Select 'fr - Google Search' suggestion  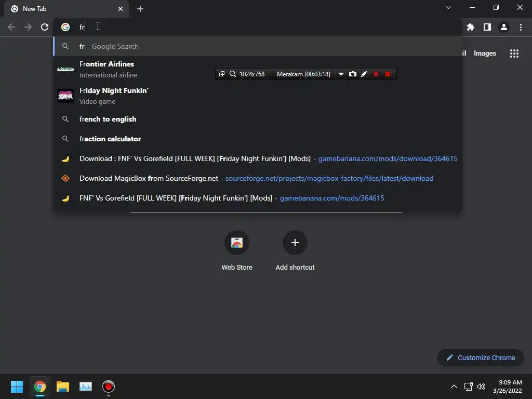click(x=258, y=46)
